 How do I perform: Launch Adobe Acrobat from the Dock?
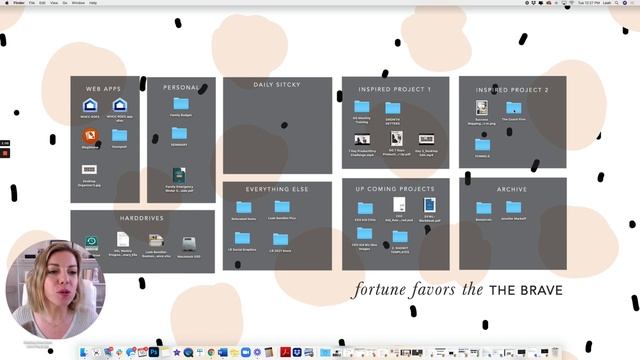(285, 352)
